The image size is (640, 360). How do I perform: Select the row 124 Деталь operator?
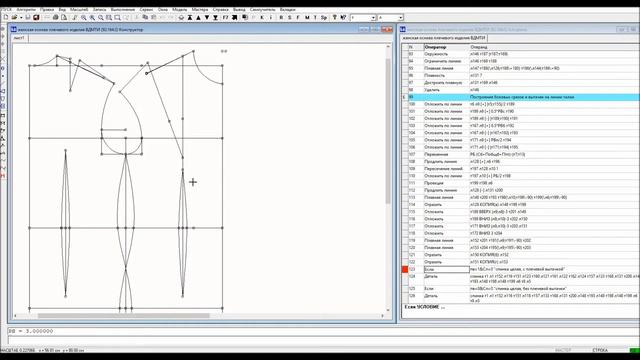(x=431, y=276)
